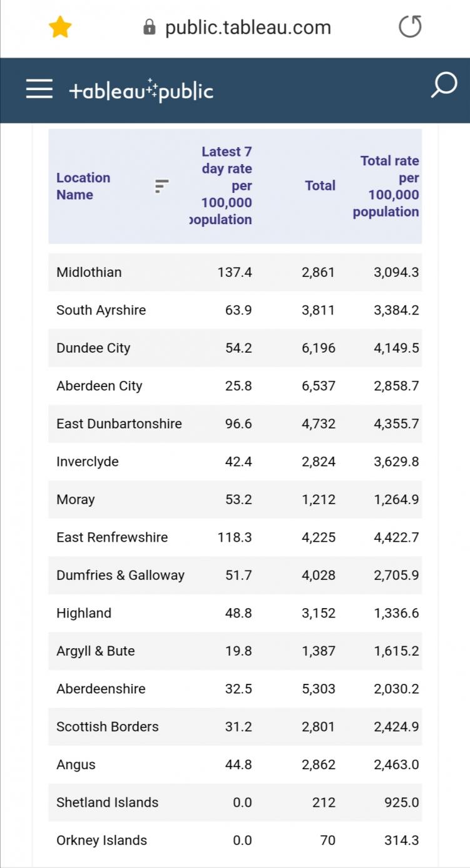This screenshot has height=868, width=470.
Task: Click the Tableau Public search icon
Action: 444,85
